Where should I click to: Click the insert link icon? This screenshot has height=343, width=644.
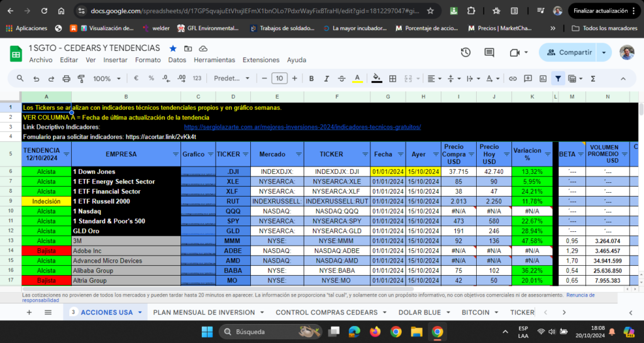tap(513, 79)
